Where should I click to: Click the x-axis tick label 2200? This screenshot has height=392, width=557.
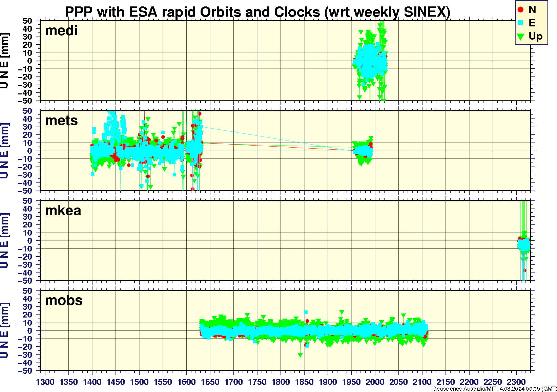pyautogui.click(x=469, y=382)
